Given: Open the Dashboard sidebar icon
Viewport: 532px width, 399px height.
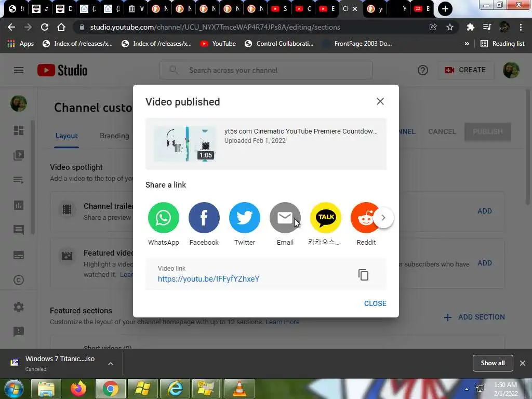Looking at the screenshot, I should pos(19,130).
